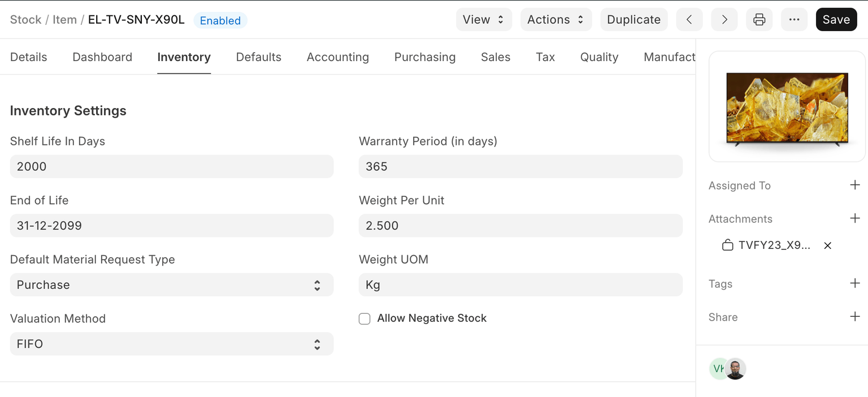Click the print icon
This screenshot has height=397, width=868.
point(759,20)
